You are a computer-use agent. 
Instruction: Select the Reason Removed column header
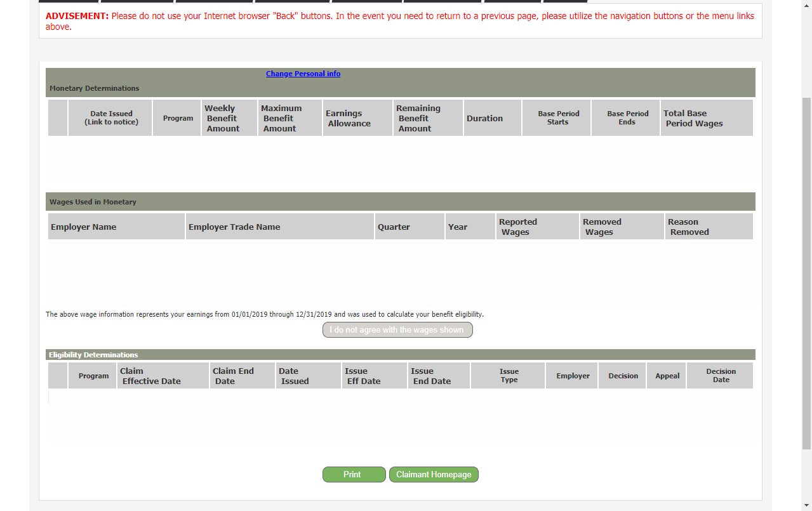point(708,227)
